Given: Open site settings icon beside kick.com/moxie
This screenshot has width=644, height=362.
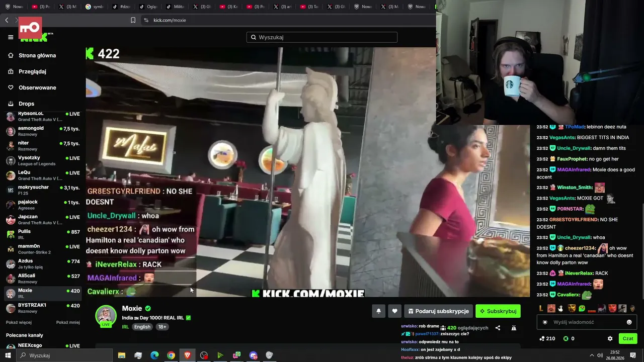Looking at the screenshot, I should click(146, 20).
